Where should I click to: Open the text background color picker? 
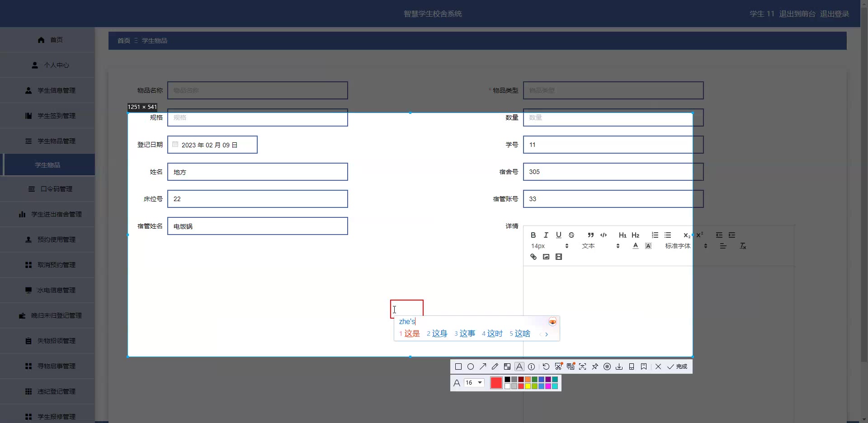[648, 246]
